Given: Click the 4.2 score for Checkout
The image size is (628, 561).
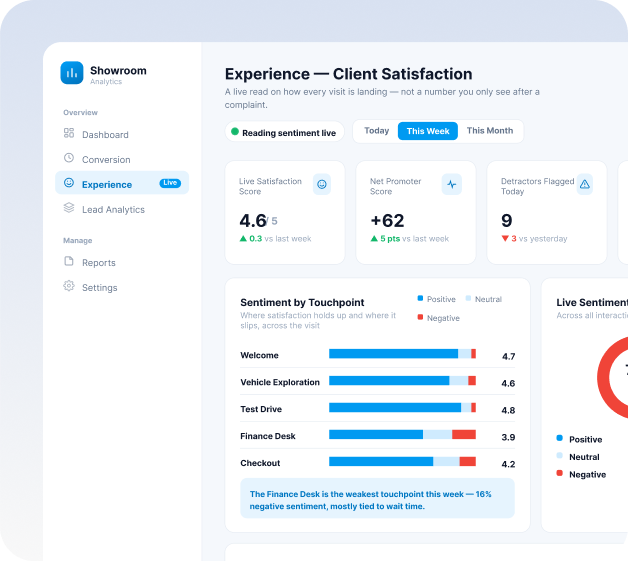Looking at the screenshot, I should [x=508, y=464].
